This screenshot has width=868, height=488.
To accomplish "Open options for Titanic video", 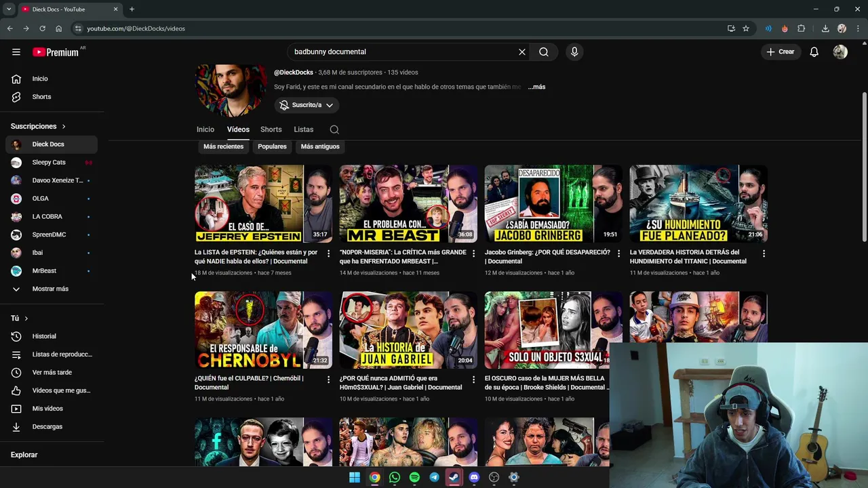I will 764,253.
